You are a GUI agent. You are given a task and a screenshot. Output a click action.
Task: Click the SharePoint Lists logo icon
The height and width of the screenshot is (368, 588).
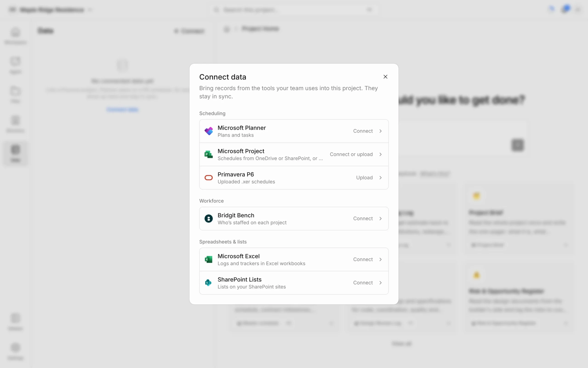coord(209,283)
